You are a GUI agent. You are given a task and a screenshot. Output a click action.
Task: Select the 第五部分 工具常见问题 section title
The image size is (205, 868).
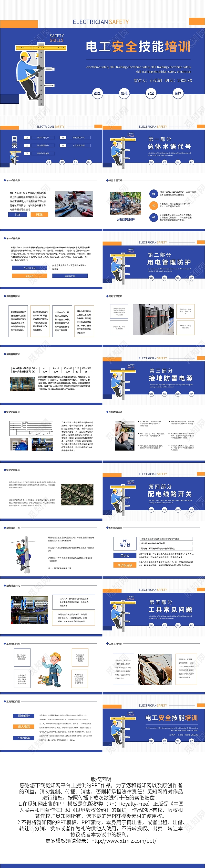coord(170,606)
